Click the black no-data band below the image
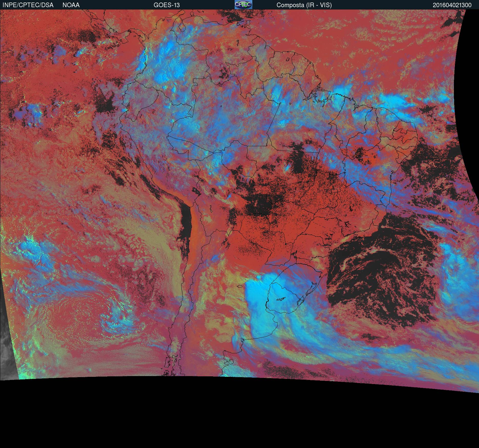479x448 pixels. point(239,420)
